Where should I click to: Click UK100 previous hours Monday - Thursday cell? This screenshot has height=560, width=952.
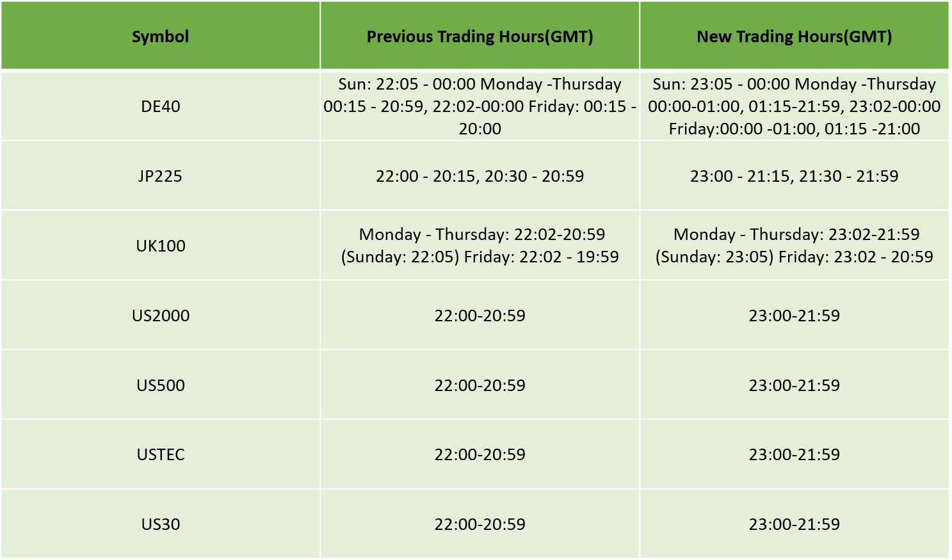pyautogui.click(x=480, y=246)
